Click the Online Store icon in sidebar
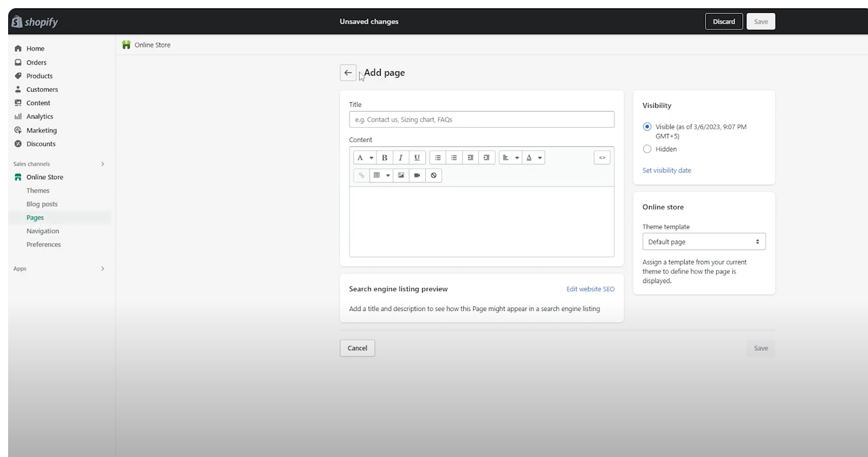The height and width of the screenshot is (457, 868). pos(18,177)
